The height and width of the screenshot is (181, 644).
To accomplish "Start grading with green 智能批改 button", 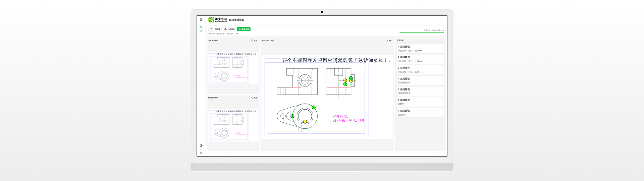I will tap(244, 29).
